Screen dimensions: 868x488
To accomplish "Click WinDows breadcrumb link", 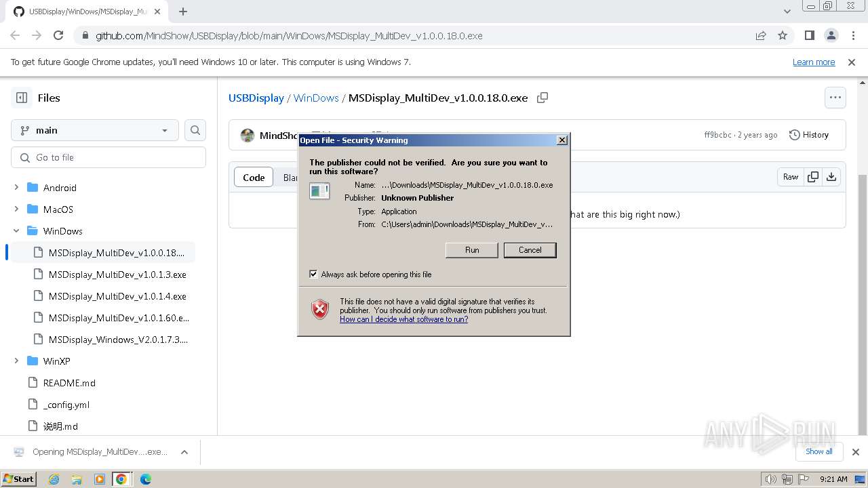I will click(x=316, y=98).
